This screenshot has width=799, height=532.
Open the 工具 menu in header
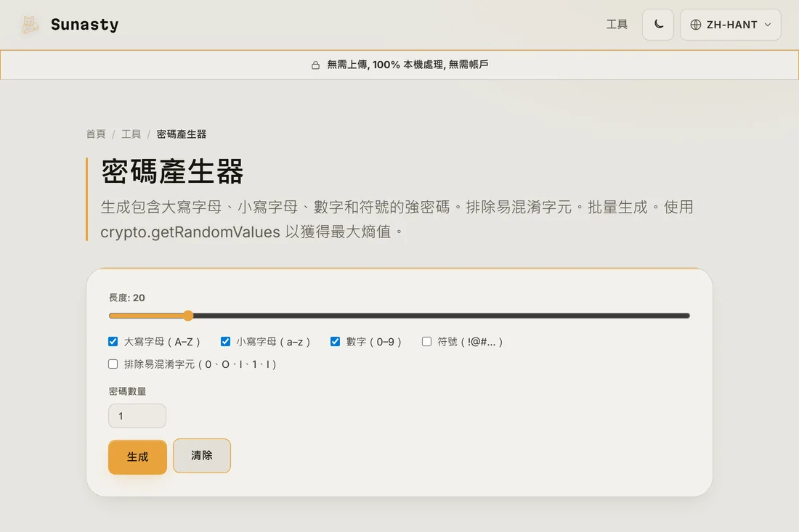[x=617, y=25]
